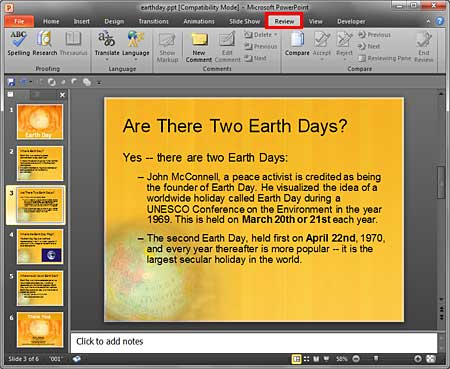Open the Slide Show tab
Viewport: 450px width, 369px height.
(x=244, y=21)
